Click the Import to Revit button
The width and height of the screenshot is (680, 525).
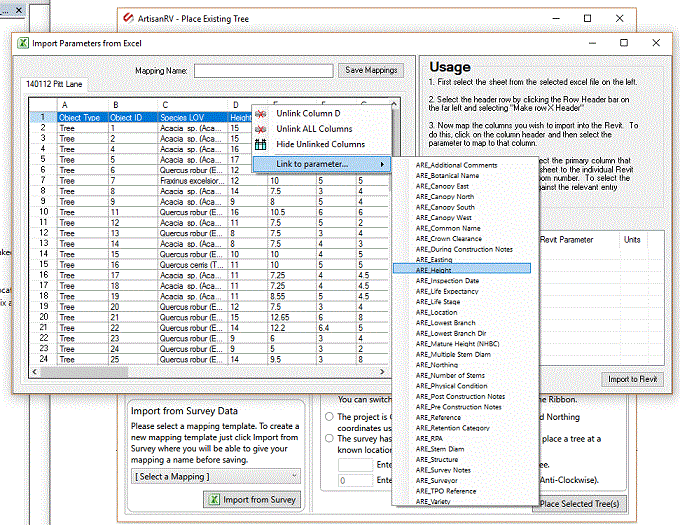coord(631,380)
